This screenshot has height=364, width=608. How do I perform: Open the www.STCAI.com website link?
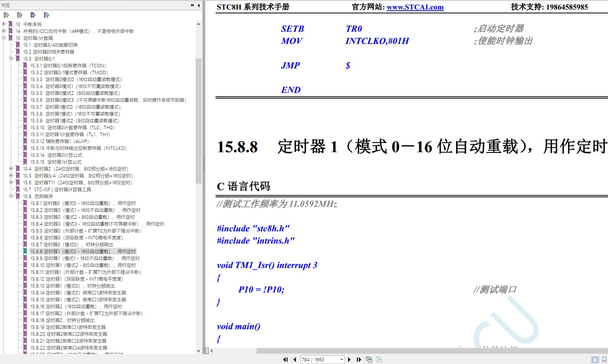click(x=415, y=7)
